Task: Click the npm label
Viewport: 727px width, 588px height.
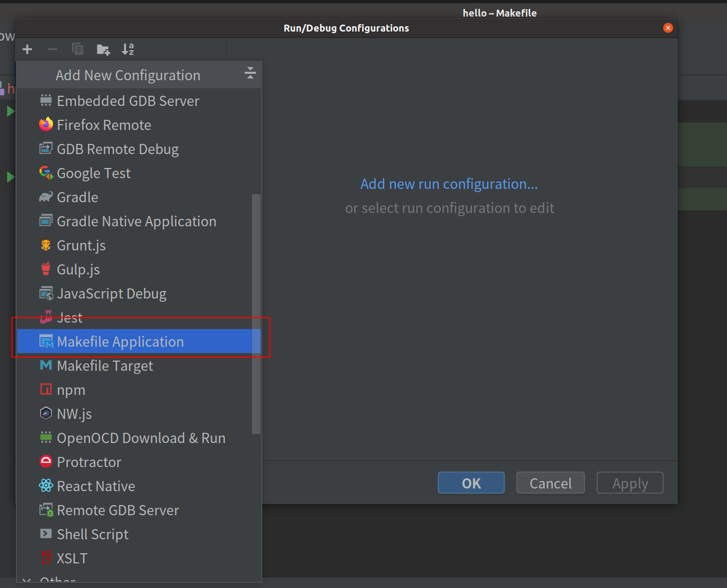Action: point(71,390)
